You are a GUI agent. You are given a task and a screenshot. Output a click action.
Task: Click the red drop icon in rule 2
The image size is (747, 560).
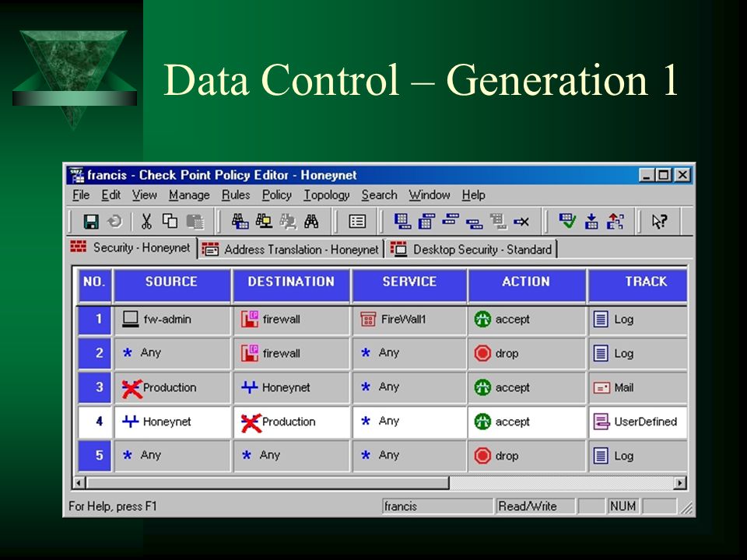point(482,353)
